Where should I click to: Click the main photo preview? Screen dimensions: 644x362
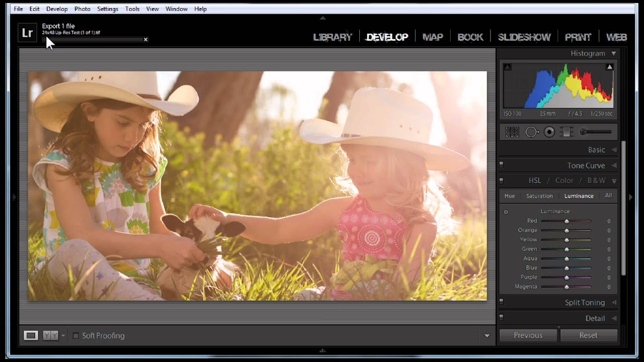pos(257,186)
